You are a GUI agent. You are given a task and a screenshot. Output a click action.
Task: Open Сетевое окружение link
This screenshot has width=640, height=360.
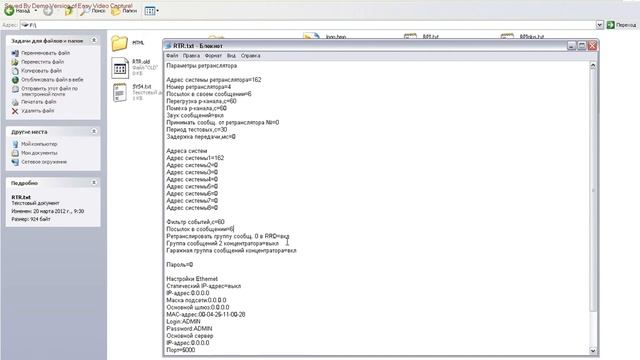tap(44, 162)
